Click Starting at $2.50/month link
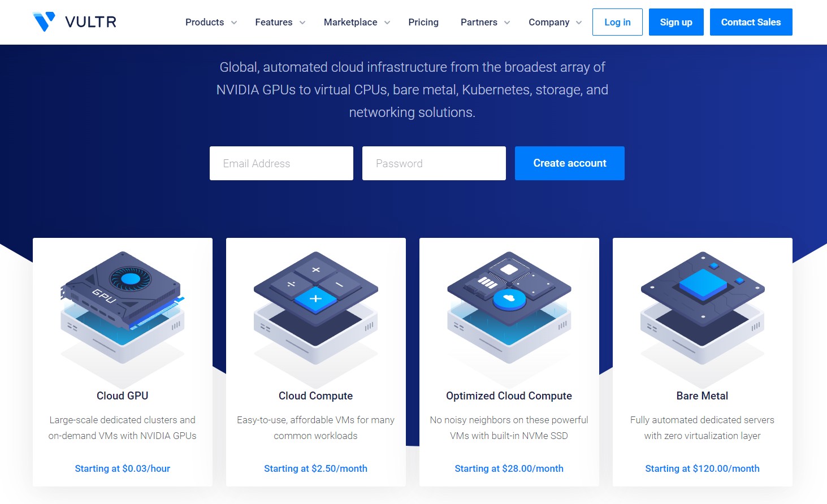827x504 pixels. (316, 468)
